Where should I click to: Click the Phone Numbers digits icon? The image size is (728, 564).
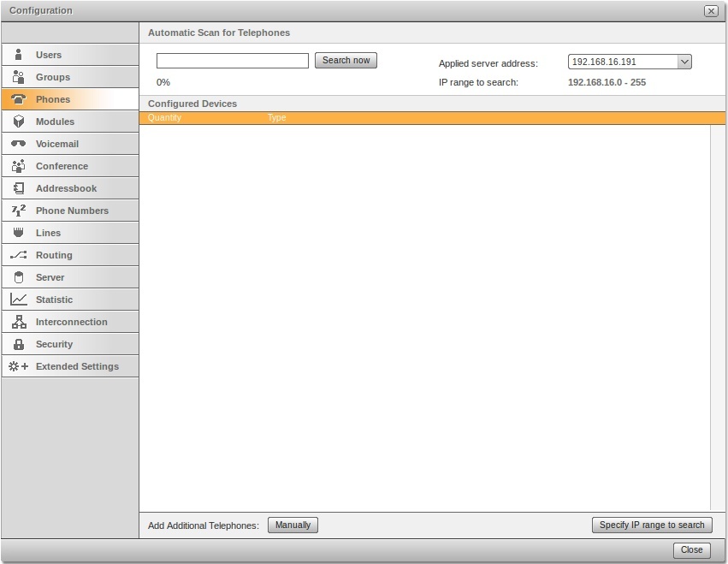[19, 211]
